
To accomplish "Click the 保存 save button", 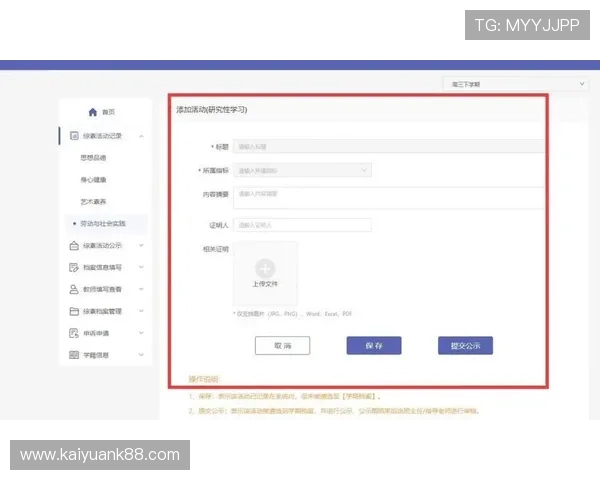I will click(374, 346).
